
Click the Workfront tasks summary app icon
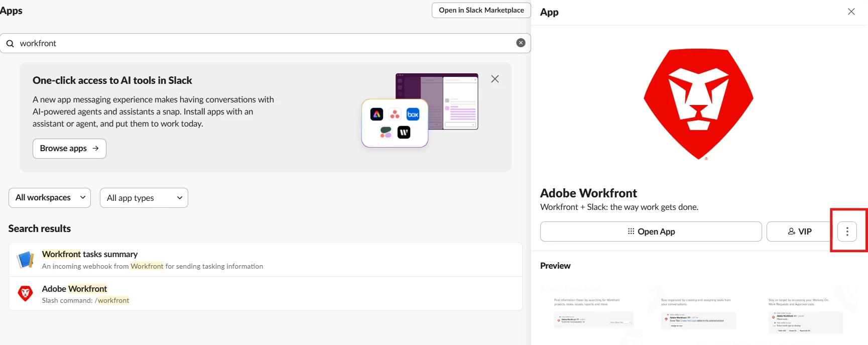(25, 260)
